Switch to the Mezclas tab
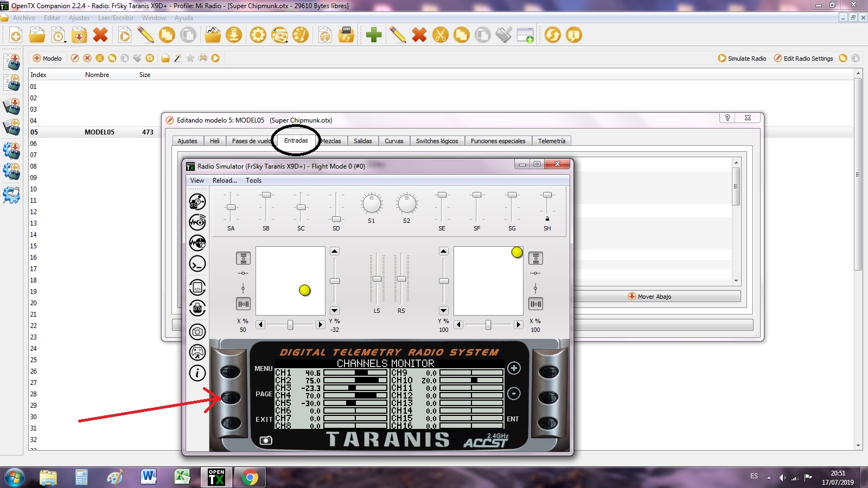The height and width of the screenshot is (488, 868). [x=331, y=141]
